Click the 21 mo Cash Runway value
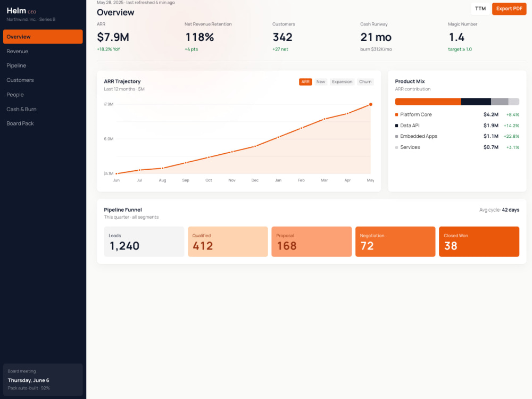The height and width of the screenshot is (399, 532). [x=376, y=37]
